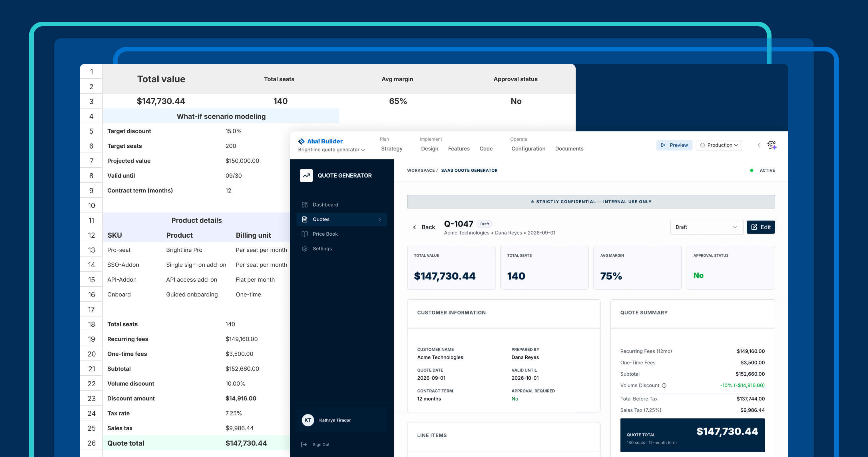Image resolution: width=868 pixels, height=457 pixels.
Task: Click spreadsheet cell "09/30"
Action: click(x=234, y=176)
